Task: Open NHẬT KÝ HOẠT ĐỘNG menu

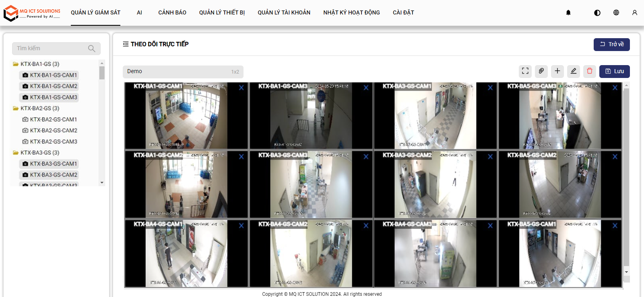Action: coord(351,12)
